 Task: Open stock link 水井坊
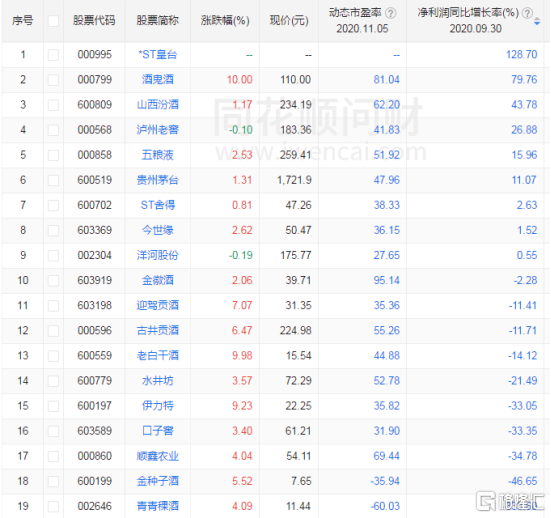157,381
